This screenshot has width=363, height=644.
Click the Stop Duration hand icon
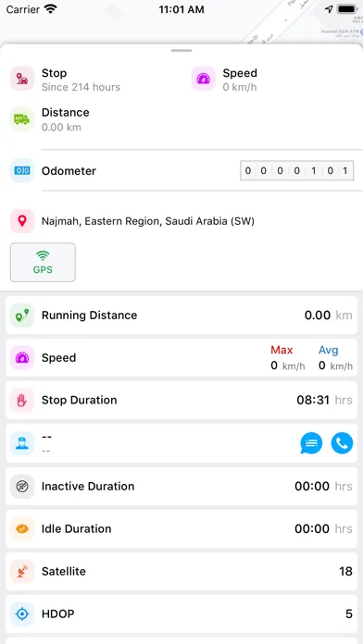[x=22, y=400]
